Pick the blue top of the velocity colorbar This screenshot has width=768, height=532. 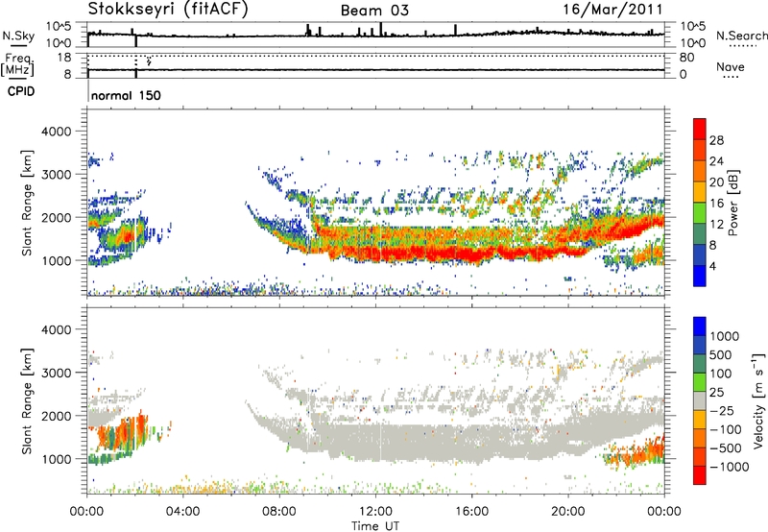(x=700, y=326)
